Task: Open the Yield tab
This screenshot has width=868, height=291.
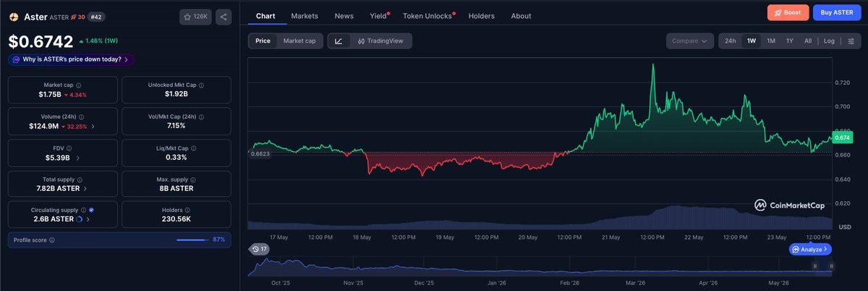Action: [x=378, y=16]
